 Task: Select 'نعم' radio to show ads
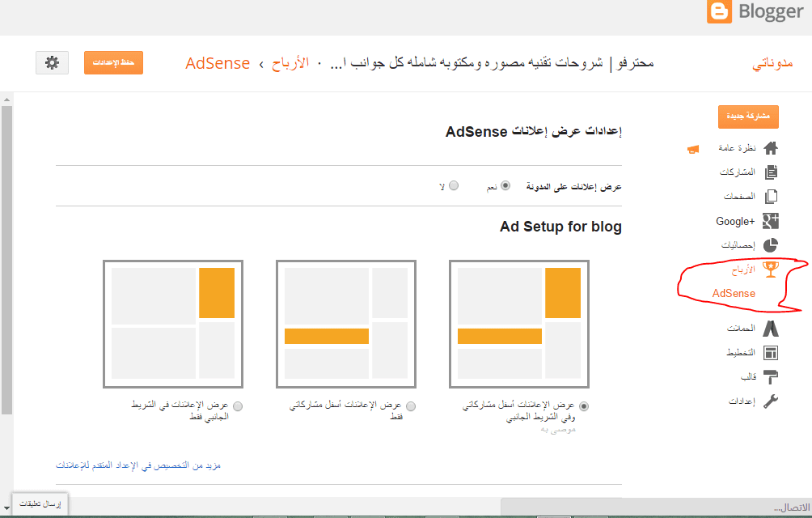point(505,185)
